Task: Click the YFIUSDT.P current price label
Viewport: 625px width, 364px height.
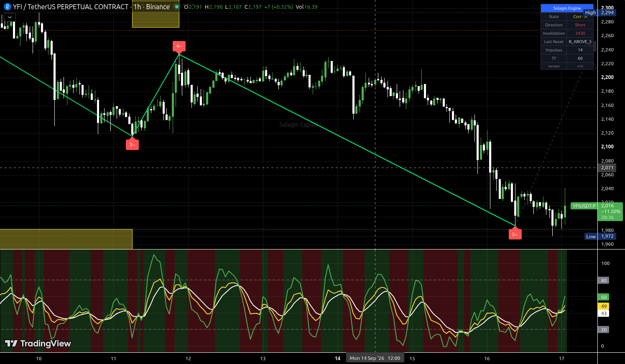Action: [x=597, y=211]
